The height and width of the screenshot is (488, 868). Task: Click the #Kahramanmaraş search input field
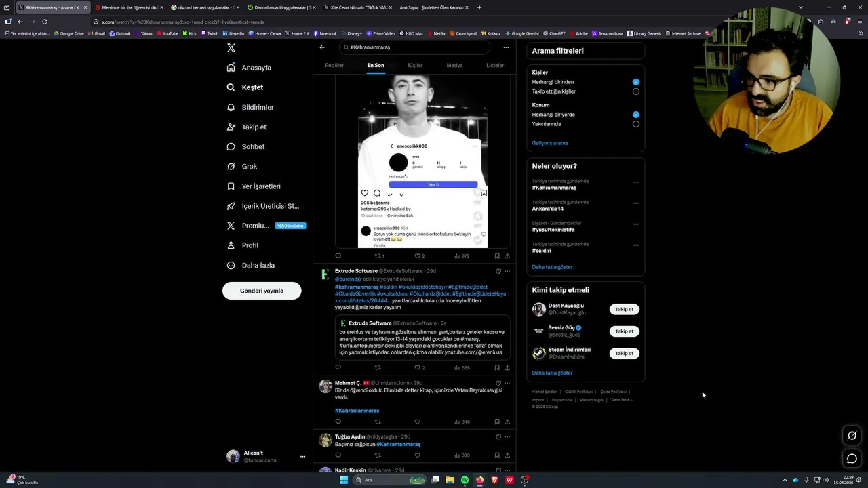[x=414, y=47]
